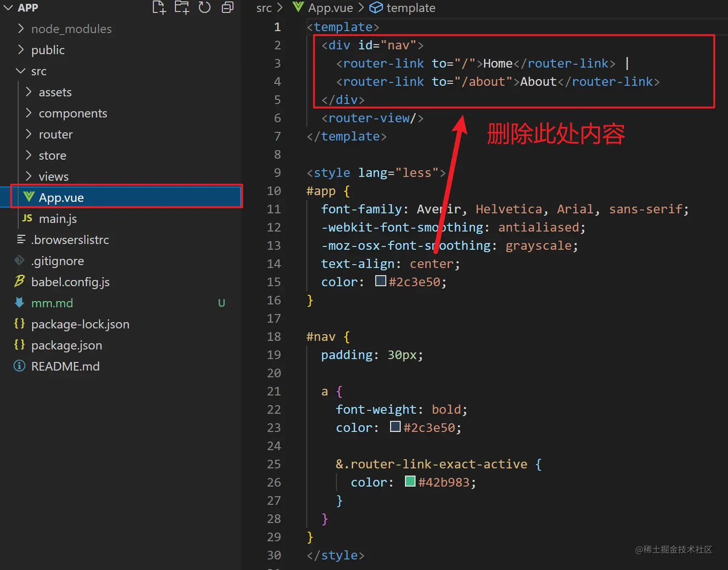Click the Vue icon in the breadcrumb

(x=299, y=7)
